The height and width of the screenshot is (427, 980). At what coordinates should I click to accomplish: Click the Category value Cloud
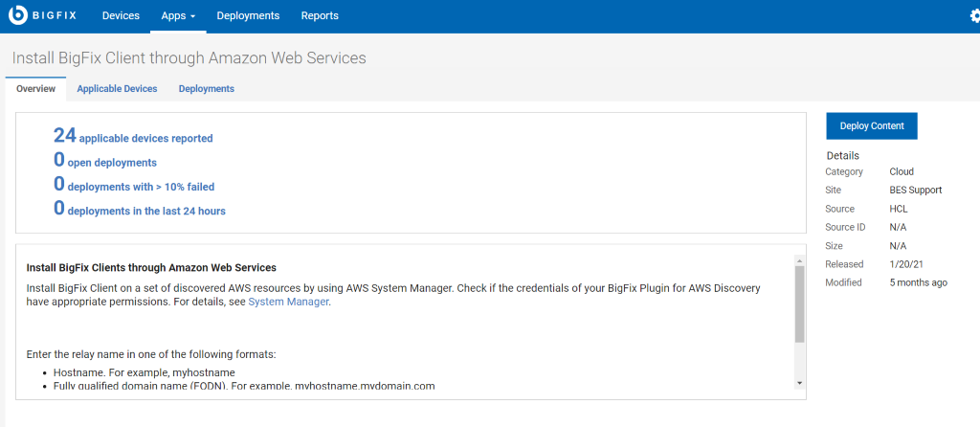[x=902, y=171]
